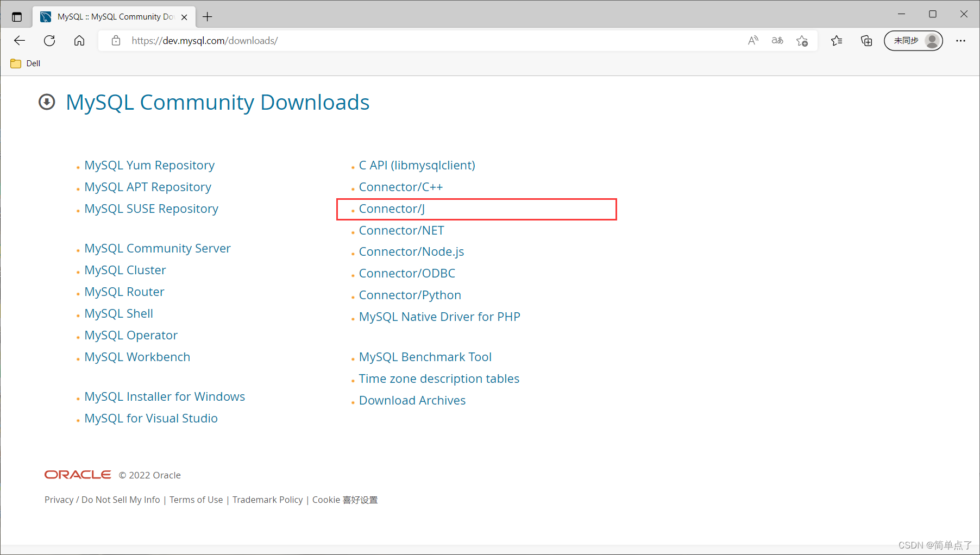
Task: Open a new browser tab
Action: (x=208, y=17)
